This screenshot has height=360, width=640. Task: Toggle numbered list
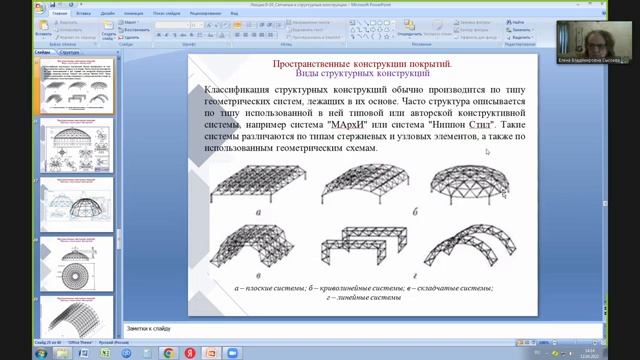coord(249,25)
